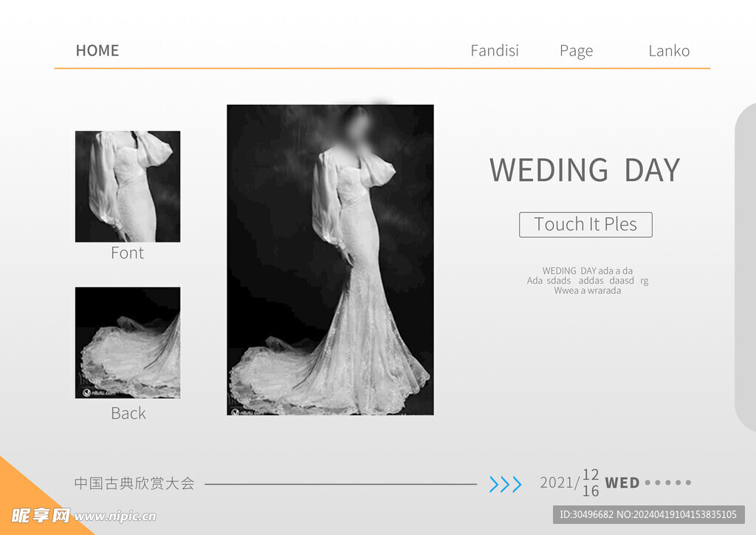This screenshot has height=535, width=756.
Task: Click the blue triple chevron arrows
Action: coord(505,484)
